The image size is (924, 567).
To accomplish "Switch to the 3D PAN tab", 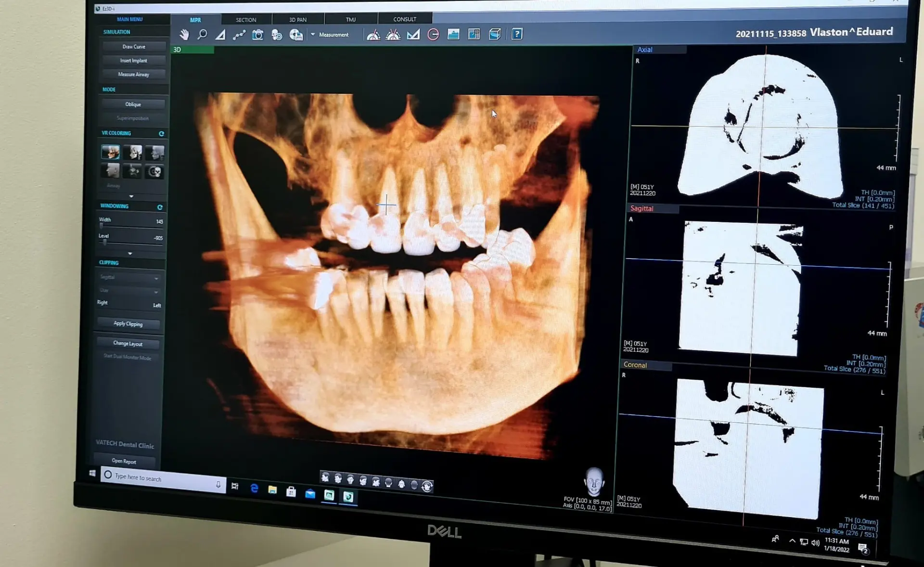I will coord(297,20).
